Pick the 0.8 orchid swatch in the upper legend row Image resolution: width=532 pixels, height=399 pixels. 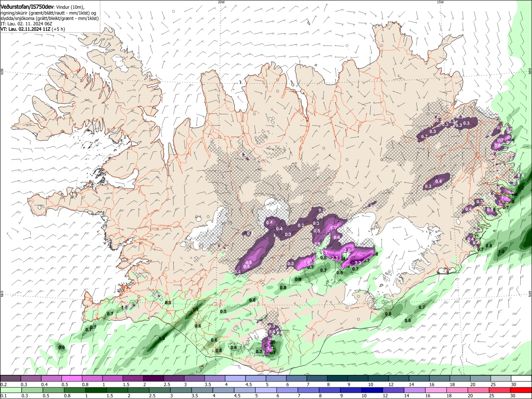click(92, 379)
